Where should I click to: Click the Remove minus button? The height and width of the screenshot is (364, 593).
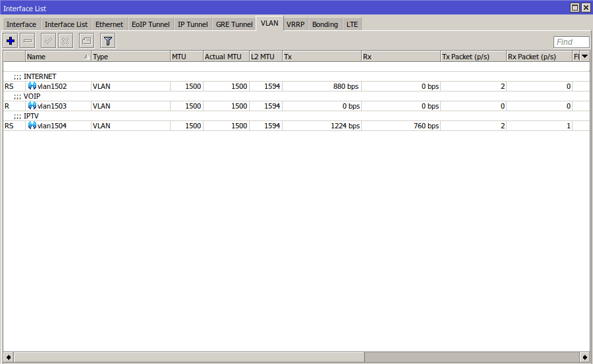[28, 41]
